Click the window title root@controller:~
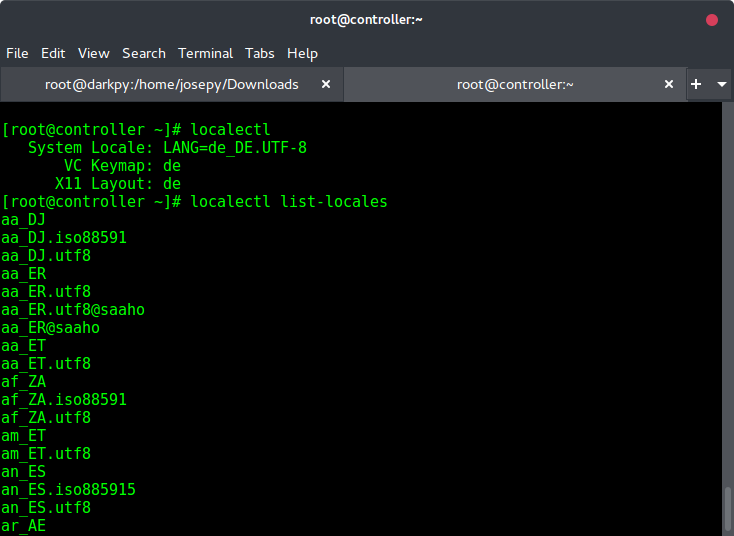Image resolution: width=734 pixels, height=536 pixels. tap(366, 20)
